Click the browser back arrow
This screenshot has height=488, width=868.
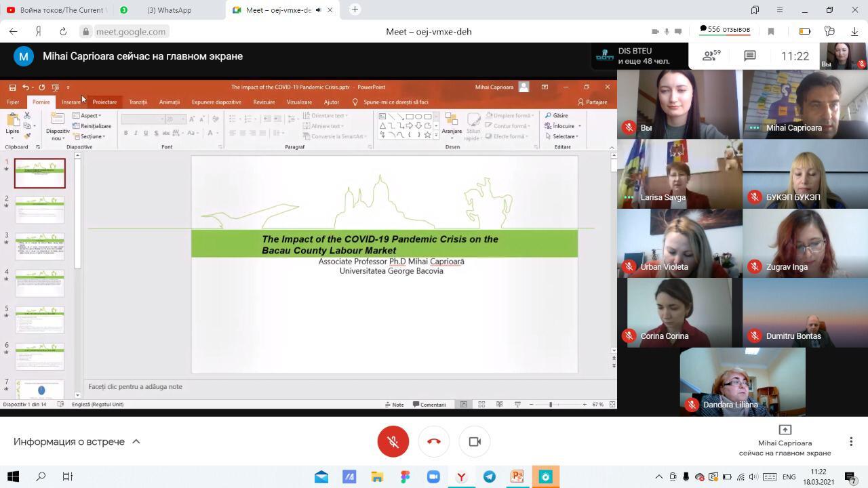[14, 31]
